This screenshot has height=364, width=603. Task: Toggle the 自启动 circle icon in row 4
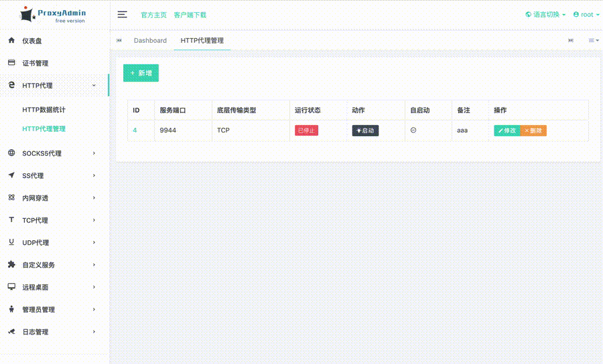tap(413, 130)
